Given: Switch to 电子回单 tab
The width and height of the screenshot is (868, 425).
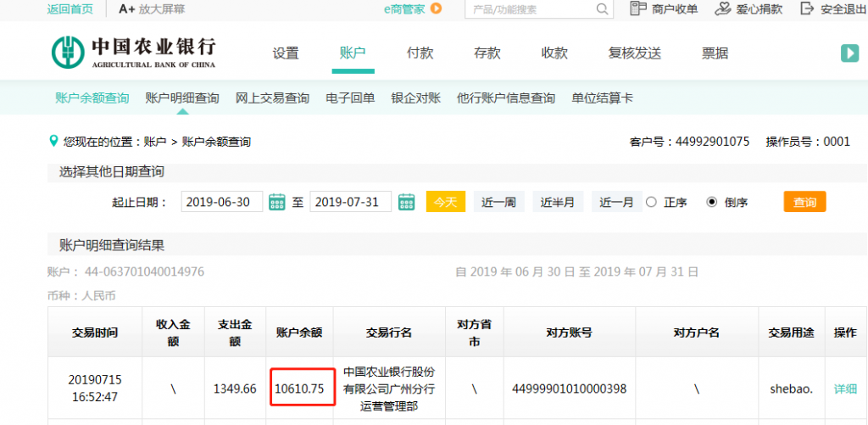Looking at the screenshot, I should pos(350,98).
